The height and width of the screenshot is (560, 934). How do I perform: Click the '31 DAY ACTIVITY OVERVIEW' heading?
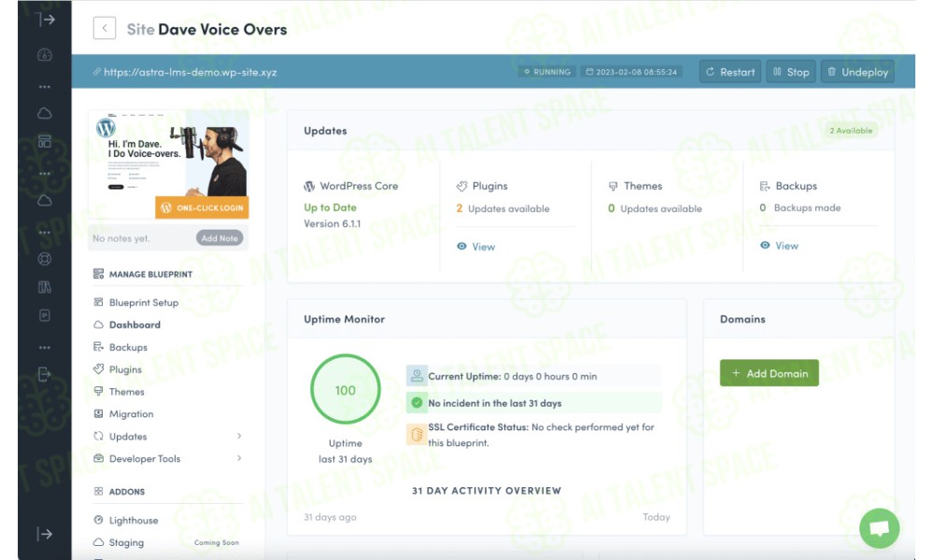pyautogui.click(x=487, y=491)
